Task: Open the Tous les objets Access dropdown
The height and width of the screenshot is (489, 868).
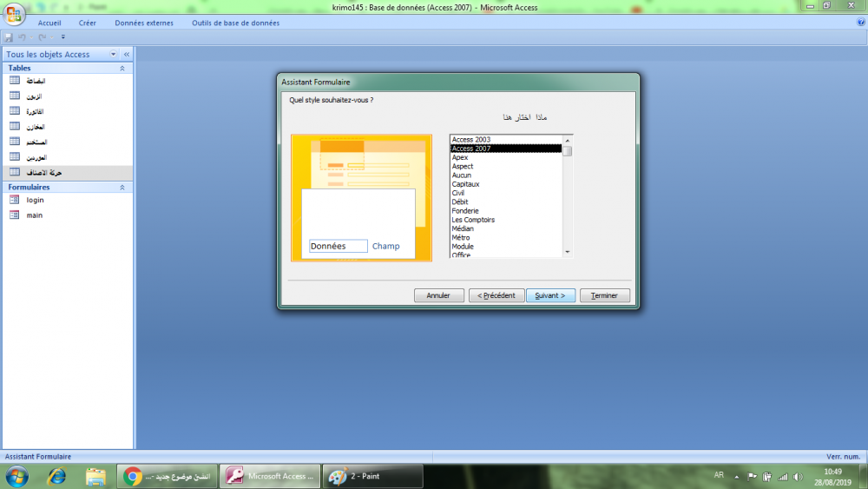Action: click(114, 54)
